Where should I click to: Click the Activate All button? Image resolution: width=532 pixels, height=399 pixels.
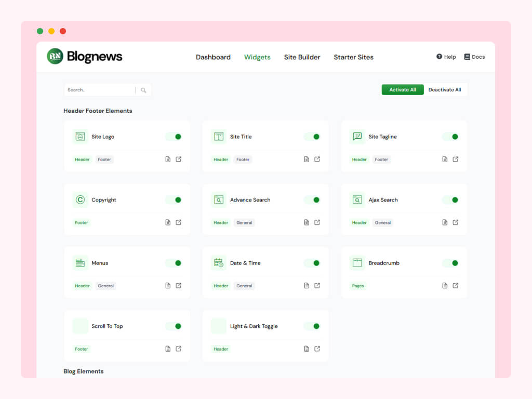[402, 89]
